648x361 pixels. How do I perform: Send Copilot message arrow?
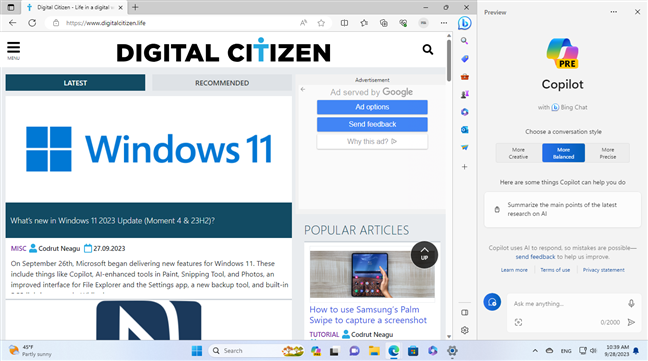point(631,322)
